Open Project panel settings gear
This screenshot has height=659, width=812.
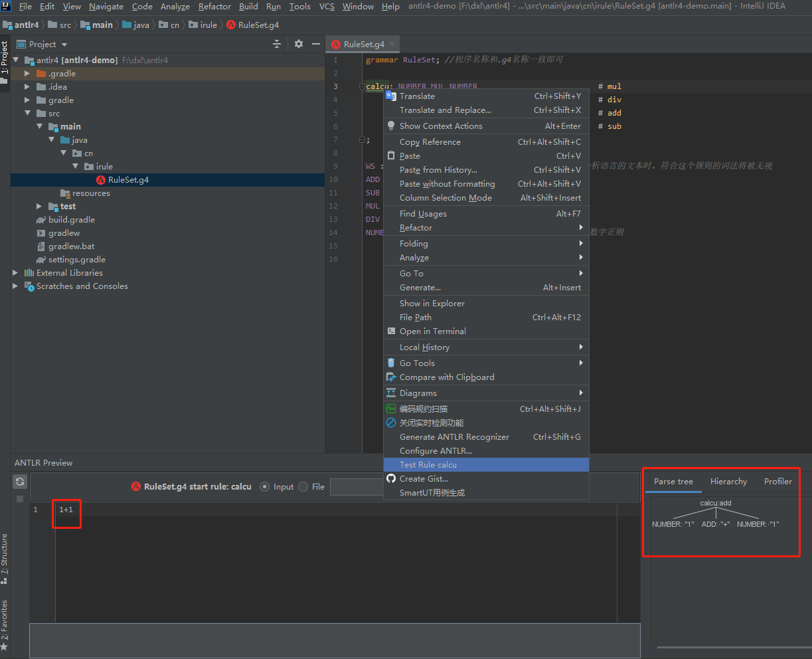[x=299, y=44]
